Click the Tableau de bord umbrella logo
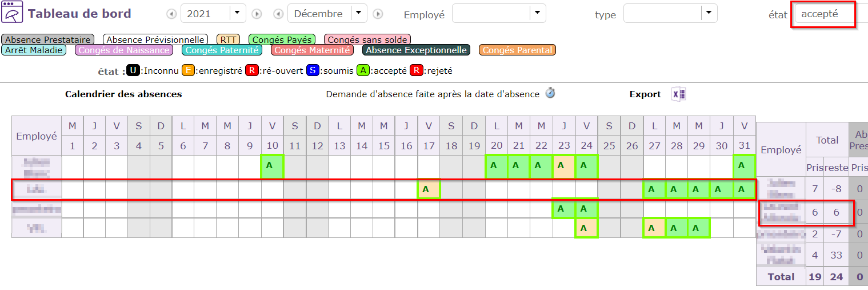The height and width of the screenshot is (290, 868). coord(13,13)
